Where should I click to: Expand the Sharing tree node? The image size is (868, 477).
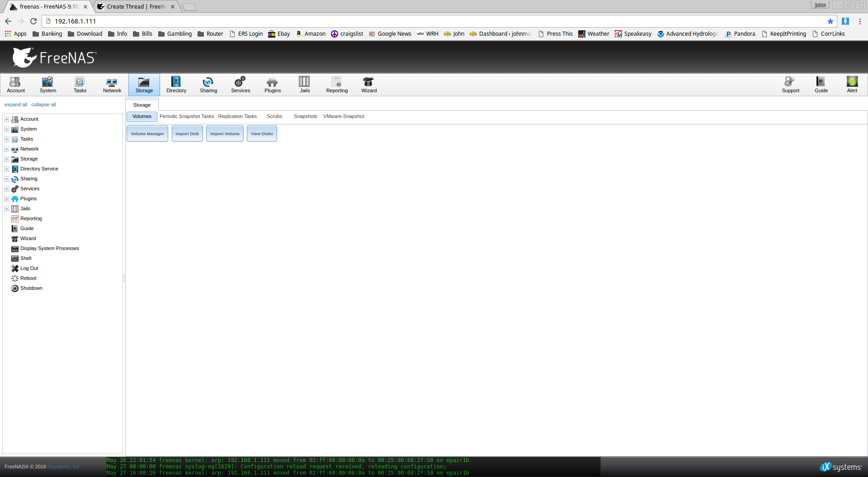(x=6, y=179)
